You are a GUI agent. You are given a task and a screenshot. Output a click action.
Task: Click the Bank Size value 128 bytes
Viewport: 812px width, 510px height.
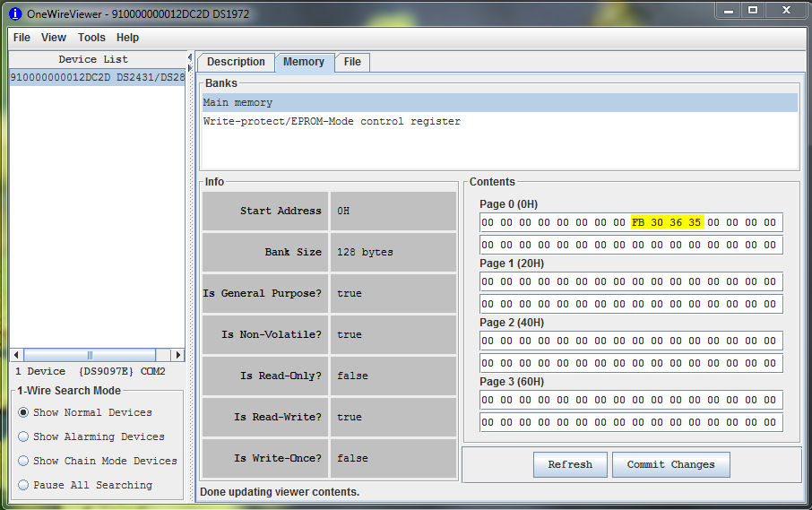point(393,252)
